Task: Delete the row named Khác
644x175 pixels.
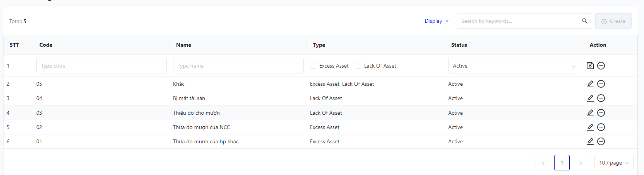Action: [601, 84]
